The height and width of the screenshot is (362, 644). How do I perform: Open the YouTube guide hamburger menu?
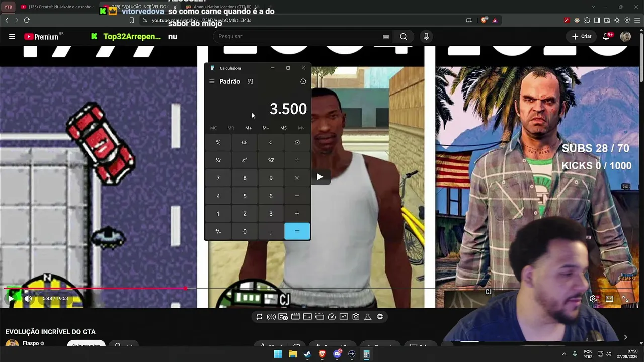point(12,36)
